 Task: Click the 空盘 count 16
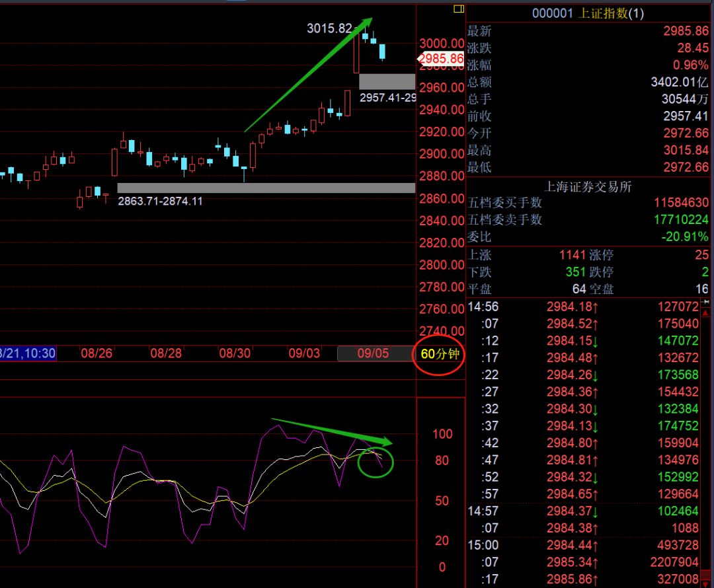(x=701, y=289)
